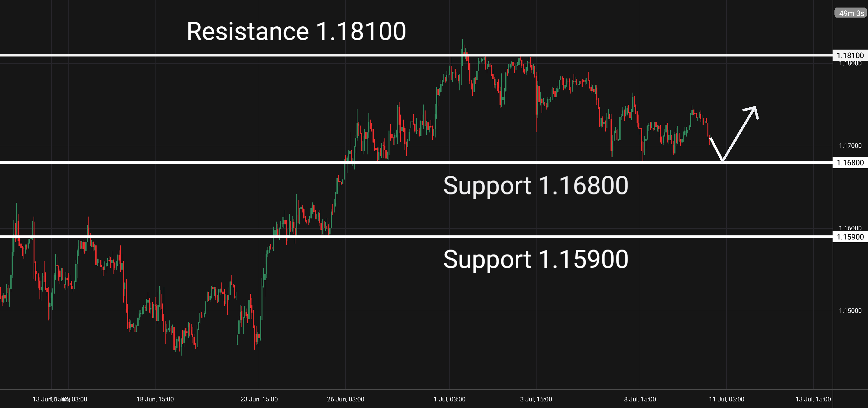Click the 1.15000 price axis tick

[850, 311]
